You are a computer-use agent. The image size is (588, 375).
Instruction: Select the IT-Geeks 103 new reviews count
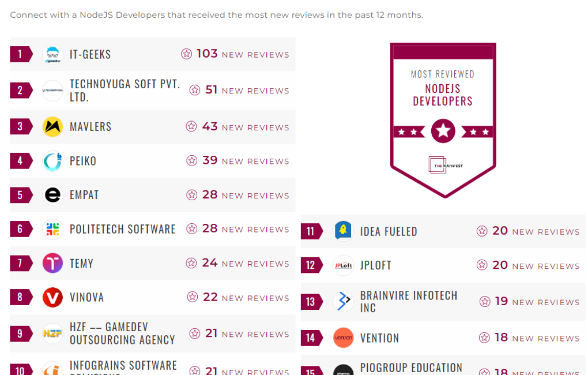pyautogui.click(x=207, y=54)
